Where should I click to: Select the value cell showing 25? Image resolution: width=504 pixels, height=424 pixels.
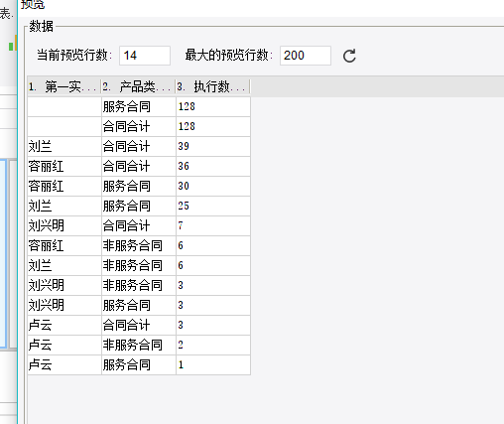pyautogui.click(x=213, y=206)
